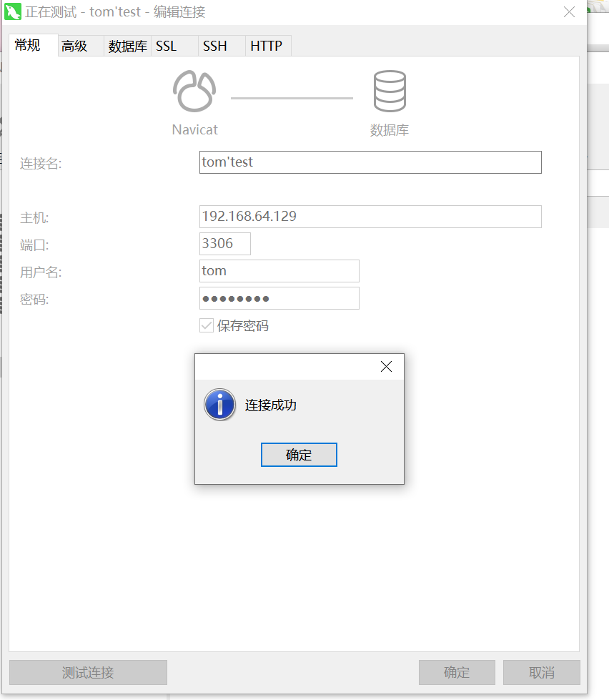This screenshot has height=700, width=609.
Task: Click the 主机 field showing 192.168.64.129
Action: point(370,217)
